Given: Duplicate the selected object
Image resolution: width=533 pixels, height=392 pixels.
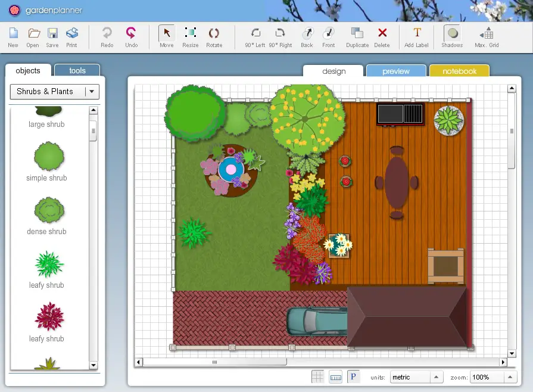Looking at the screenshot, I should click(x=357, y=37).
